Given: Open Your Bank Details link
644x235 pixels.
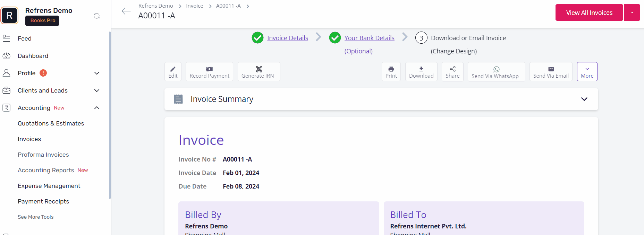Looking at the screenshot, I should pos(369,38).
